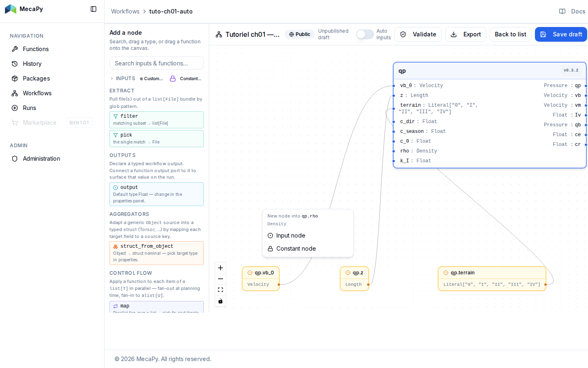
Task: Click the Administration shield icon
Action: tap(15, 159)
